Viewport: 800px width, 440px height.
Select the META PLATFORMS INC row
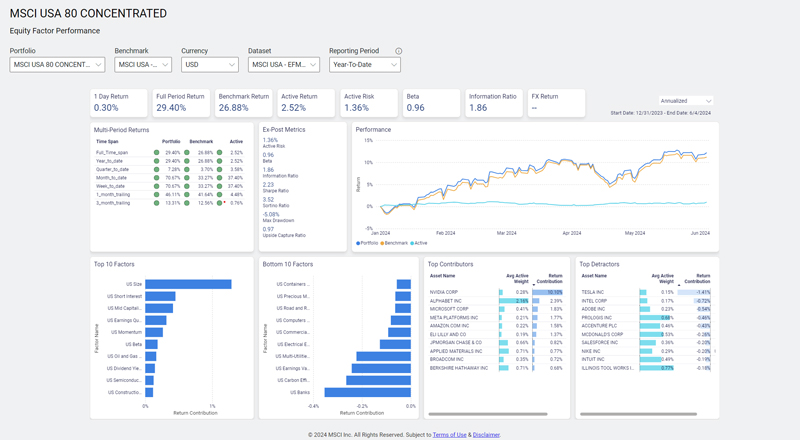[496, 317]
